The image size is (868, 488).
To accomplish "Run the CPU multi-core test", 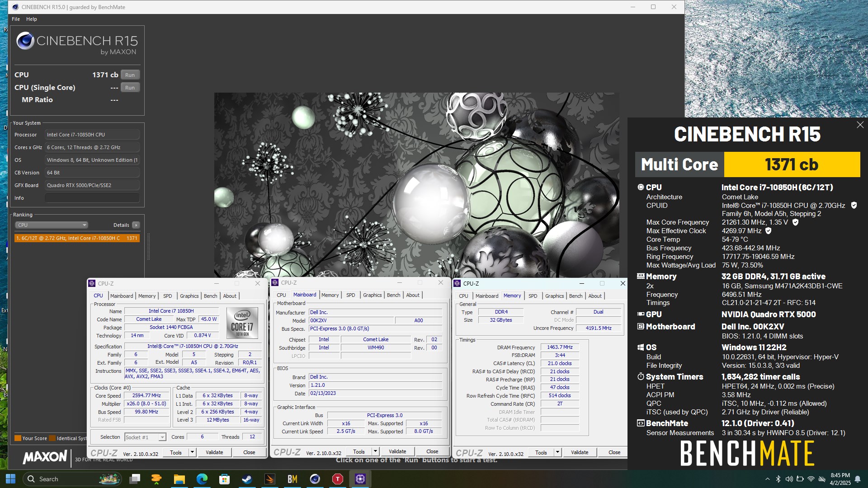I will coord(130,75).
